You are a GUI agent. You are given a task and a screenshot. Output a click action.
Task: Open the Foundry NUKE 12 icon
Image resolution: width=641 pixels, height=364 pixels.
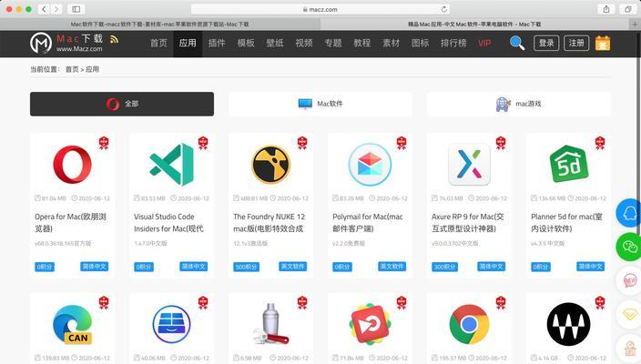[270, 165]
